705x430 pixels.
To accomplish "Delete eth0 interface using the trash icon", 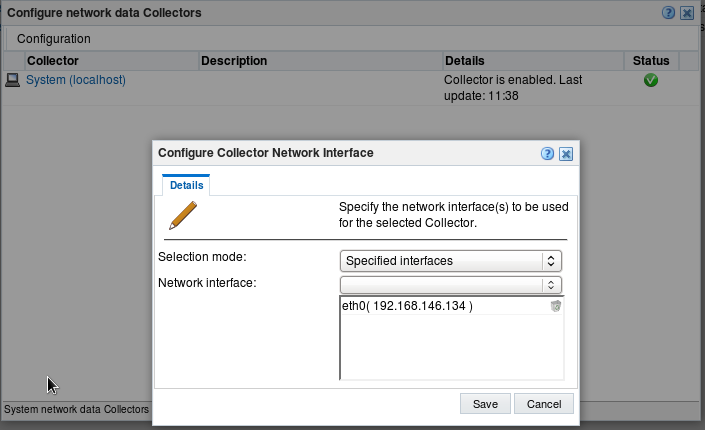I will [556, 306].
